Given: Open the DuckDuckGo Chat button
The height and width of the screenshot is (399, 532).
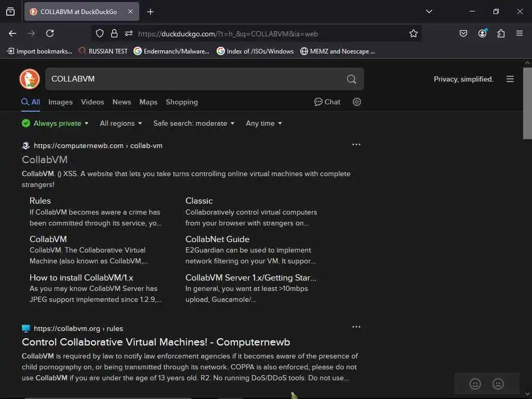Looking at the screenshot, I should 327,102.
